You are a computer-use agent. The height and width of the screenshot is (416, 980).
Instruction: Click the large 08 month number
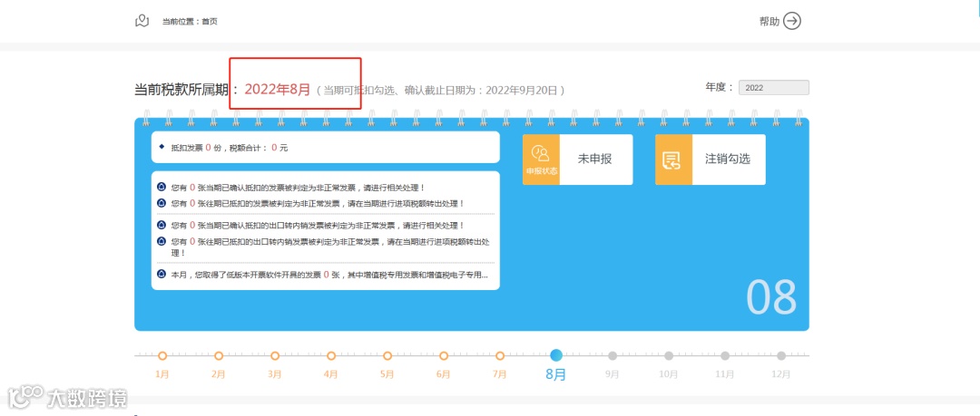(772, 296)
